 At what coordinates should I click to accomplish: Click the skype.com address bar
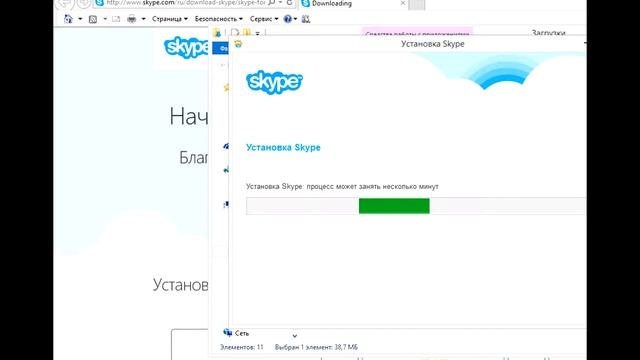tap(186, 3)
